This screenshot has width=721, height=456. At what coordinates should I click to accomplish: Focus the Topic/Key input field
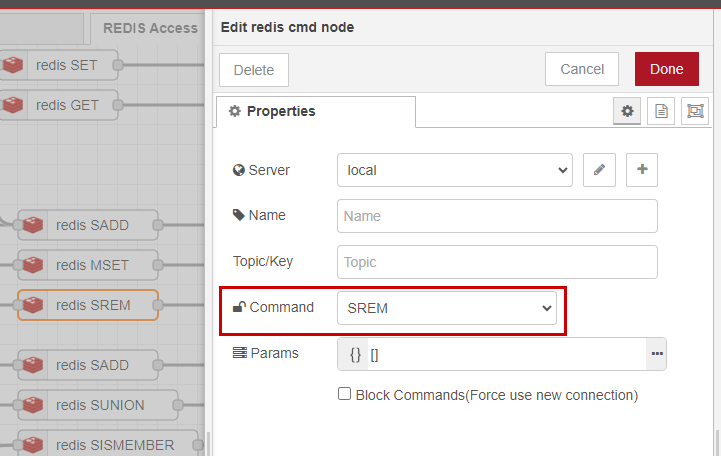497,262
